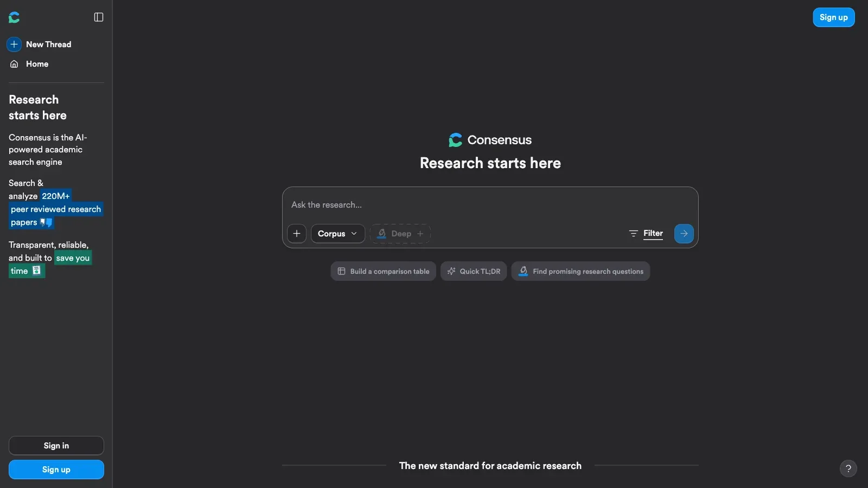Select 'Find promising research questions' suggestion
This screenshot has height=488, width=868.
(580, 271)
